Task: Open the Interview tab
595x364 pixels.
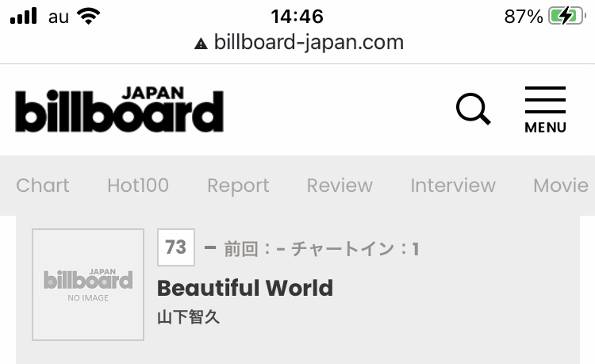Action: coord(453,186)
